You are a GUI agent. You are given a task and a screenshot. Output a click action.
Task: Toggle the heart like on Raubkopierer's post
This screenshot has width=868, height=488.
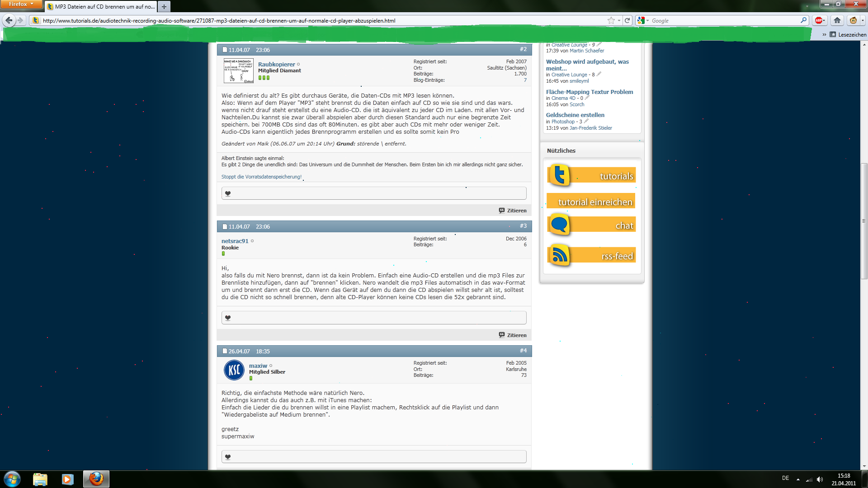tap(228, 193)
